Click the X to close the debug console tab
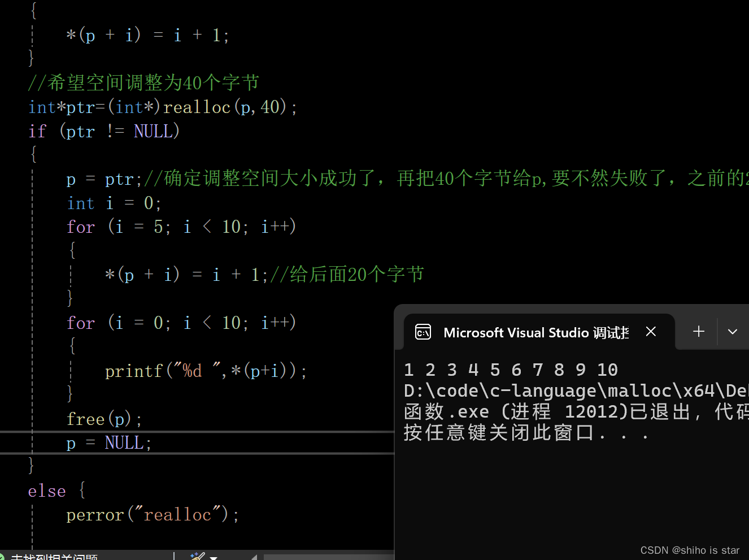The height and width of the screenshot is (560, 749). [651, 332]
